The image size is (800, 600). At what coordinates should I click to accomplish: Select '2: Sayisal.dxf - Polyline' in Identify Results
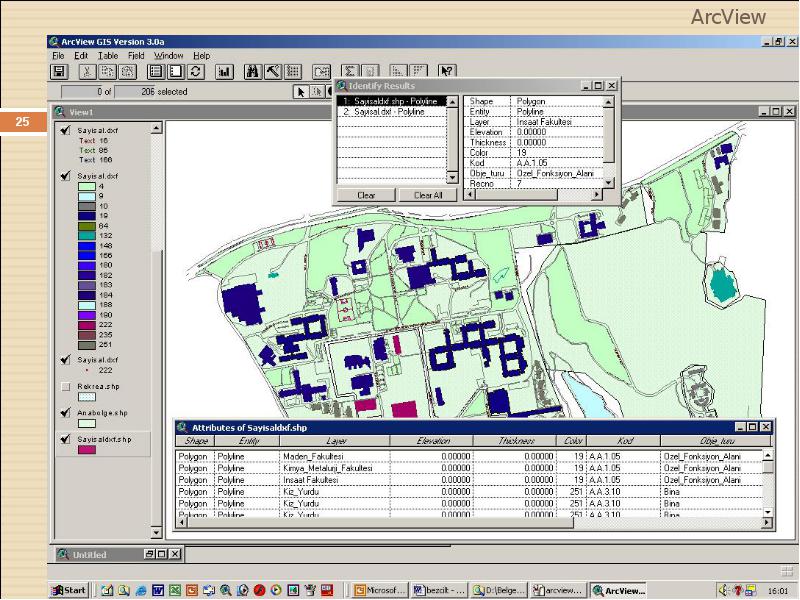tap(391, 111)
